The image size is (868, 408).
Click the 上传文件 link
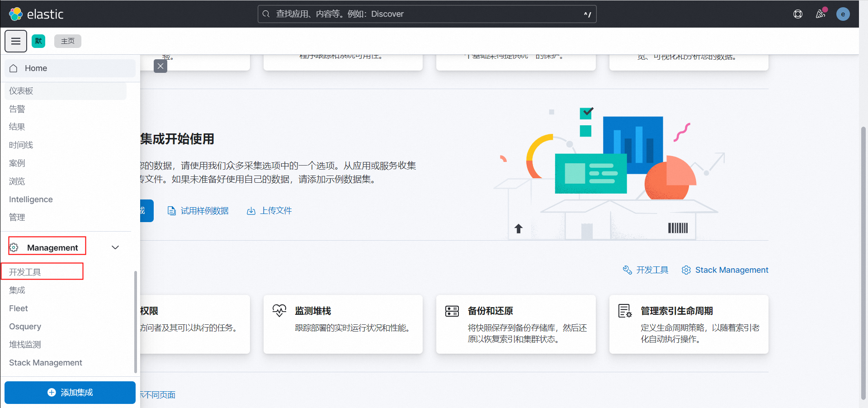pos(276,211)
